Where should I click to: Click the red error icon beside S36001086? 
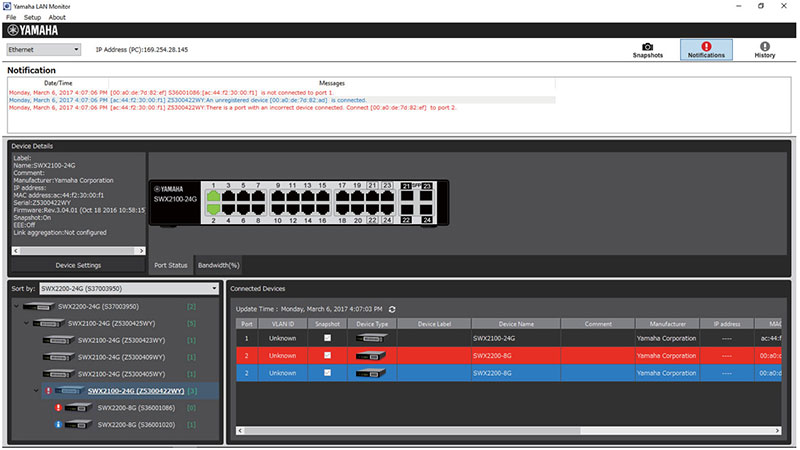click(58, 408)
